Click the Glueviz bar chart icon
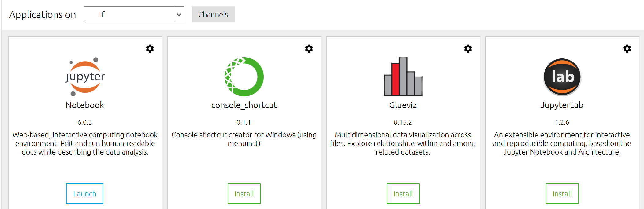 tap(403, 77)
